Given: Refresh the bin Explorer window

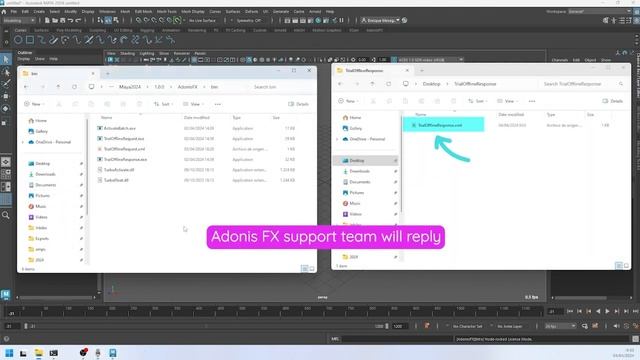Looking at the screenshot, I should coord(74,87).
